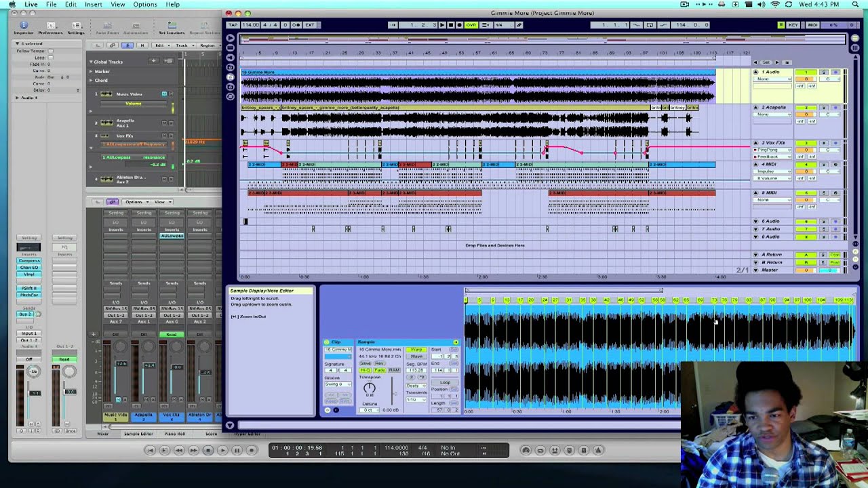Toggle the Loop switch icon in Live
868x488 pixels.
pos(650,25)
